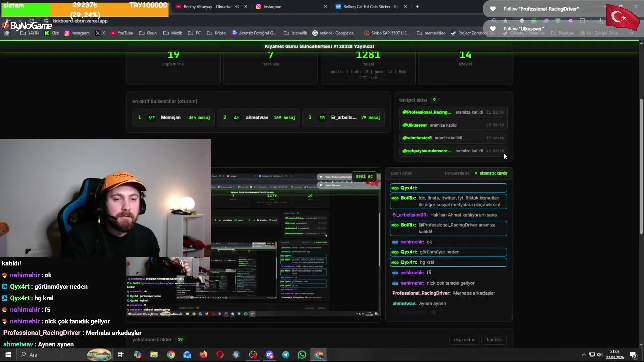The image size is (644, 362).
Task: Open the YAYIN bookmark folder
Action: tap(29, 33)
